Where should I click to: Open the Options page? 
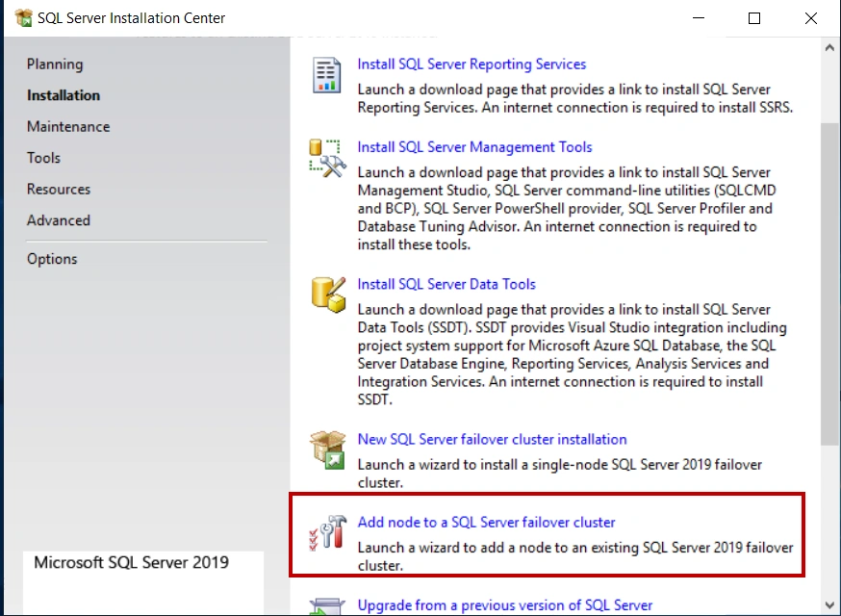(x=52, y=259)
